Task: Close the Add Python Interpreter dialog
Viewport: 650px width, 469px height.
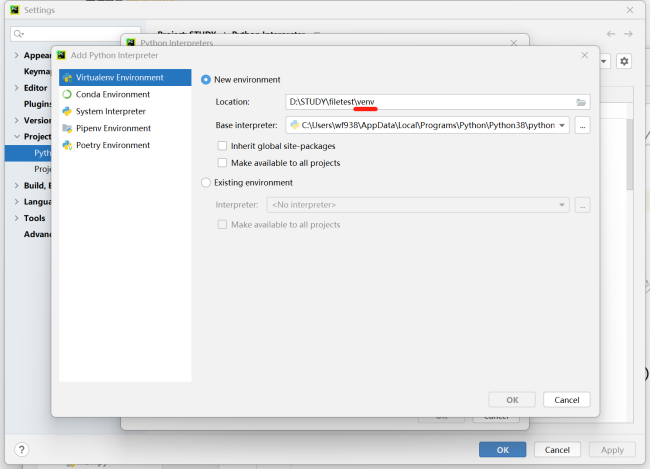Action: 585,55
